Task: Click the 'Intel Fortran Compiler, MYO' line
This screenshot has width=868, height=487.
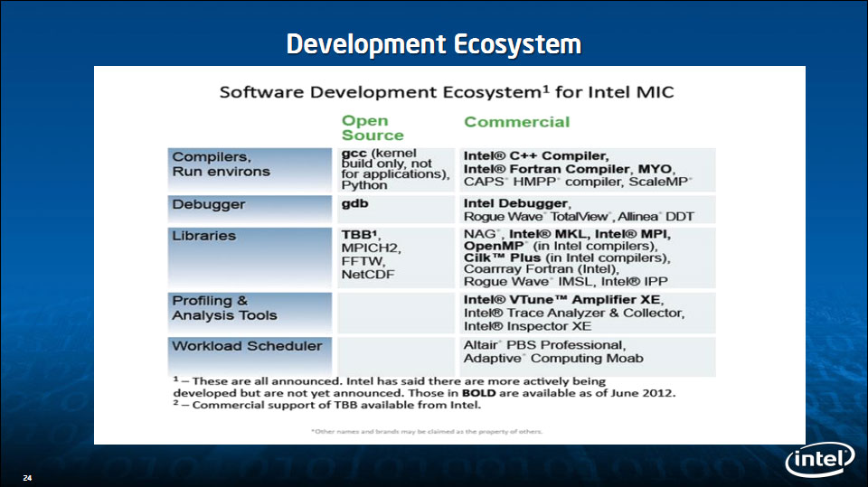Action: [x=569, y=169]
